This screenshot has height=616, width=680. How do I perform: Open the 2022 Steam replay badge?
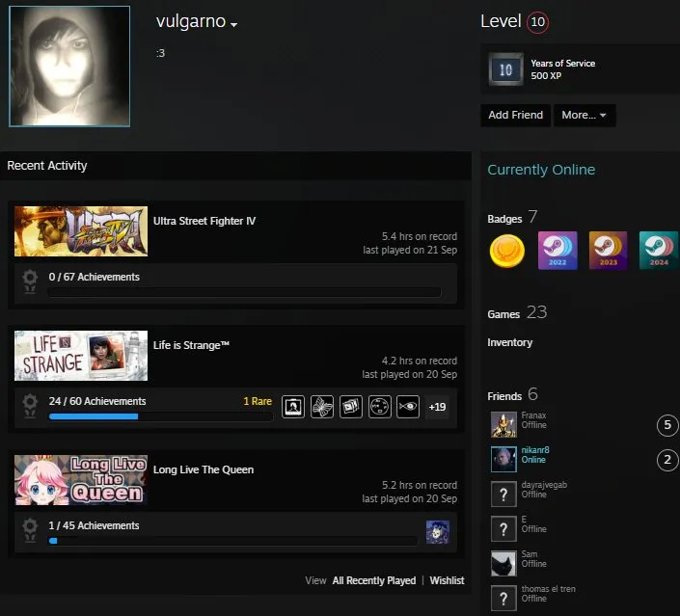[558, 250]
